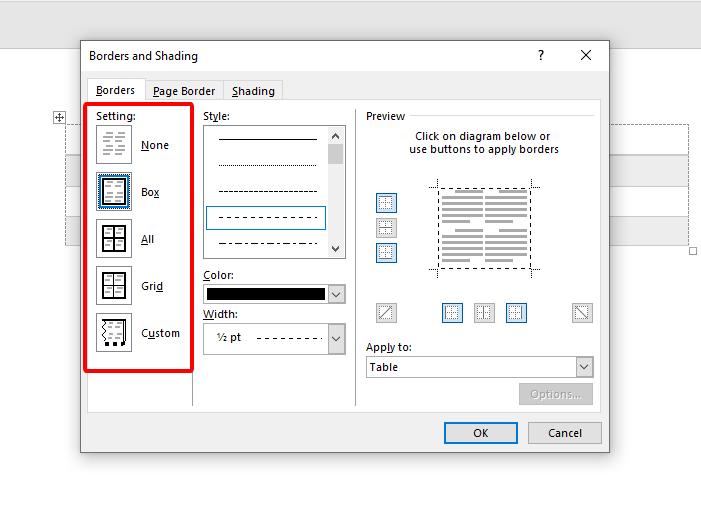Open the Help question mark button
Viewport: 701px width, 513px height.
pos(541,55)
